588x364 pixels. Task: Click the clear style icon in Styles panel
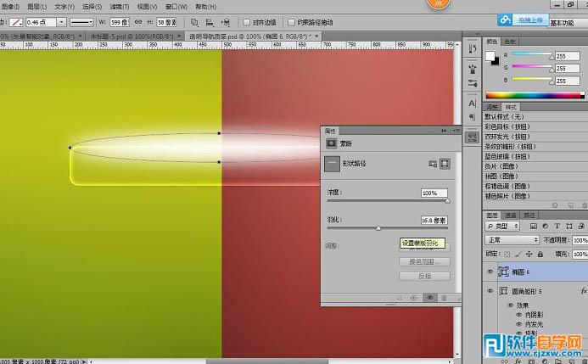555,205
